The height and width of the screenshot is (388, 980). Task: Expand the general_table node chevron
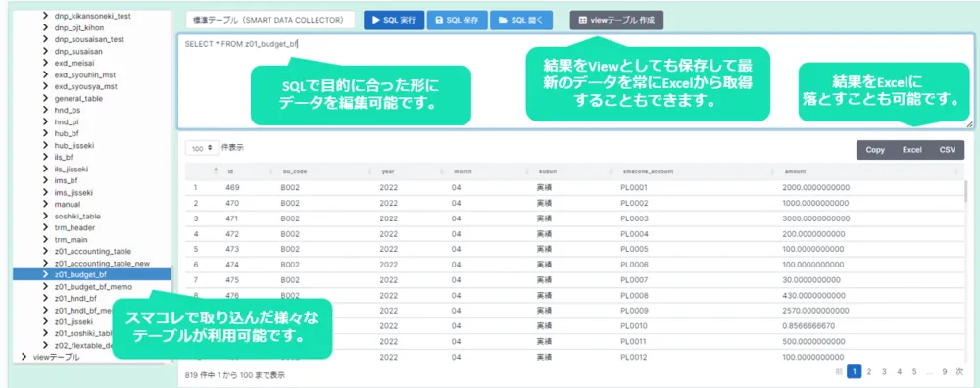point(46,98)
